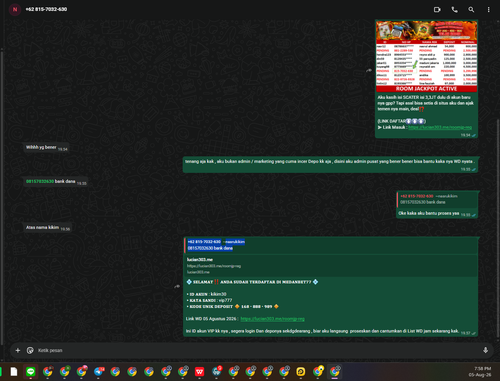This screenshot has width=500, height=381.
Task: Open the lucian303.me link preview card
Action: (x=332, y=265)
